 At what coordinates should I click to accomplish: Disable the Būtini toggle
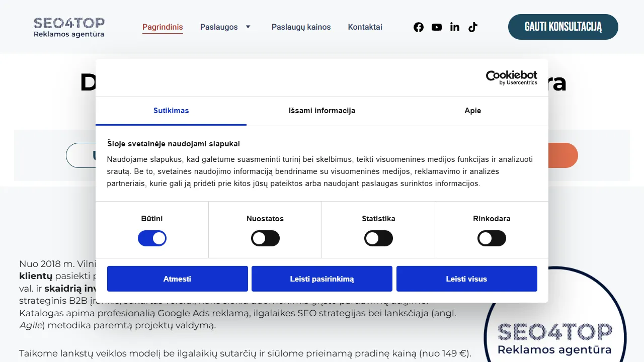(x=152, y=238)
